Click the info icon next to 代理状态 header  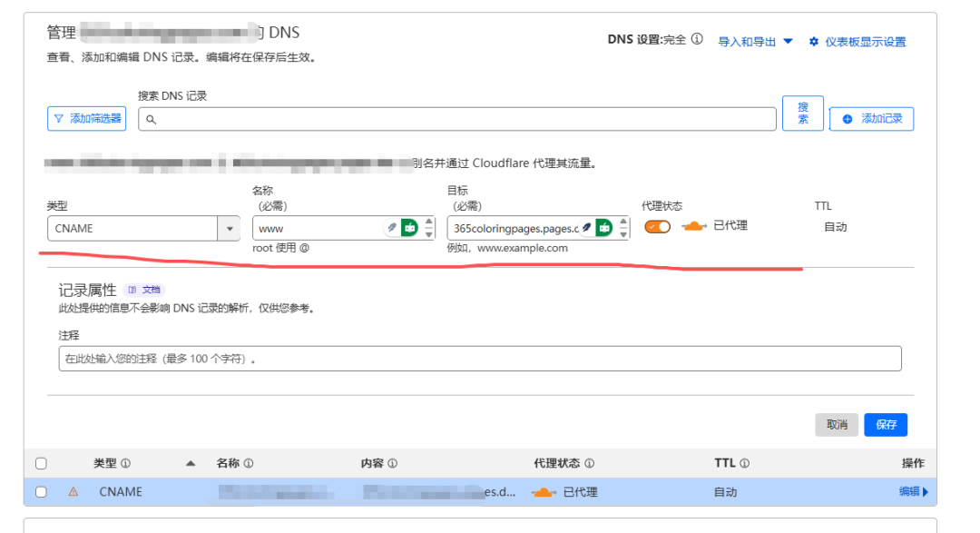[x=589, y=463]
